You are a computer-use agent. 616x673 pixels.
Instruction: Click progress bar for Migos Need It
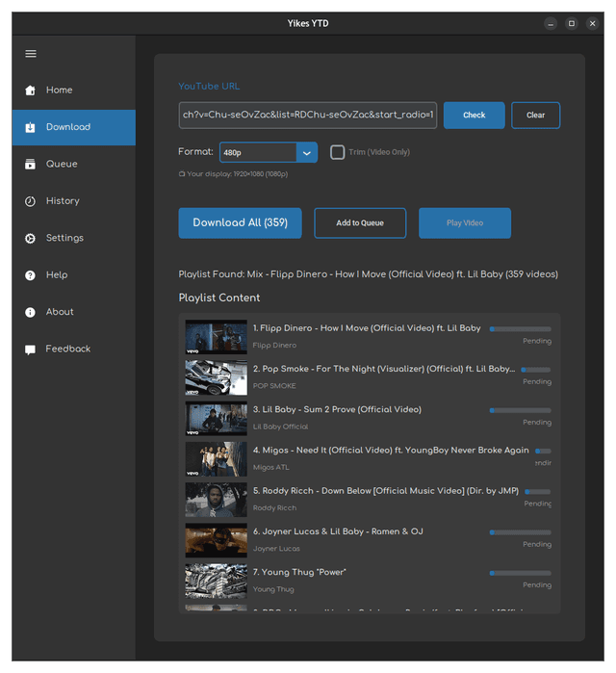click(543, 452)
